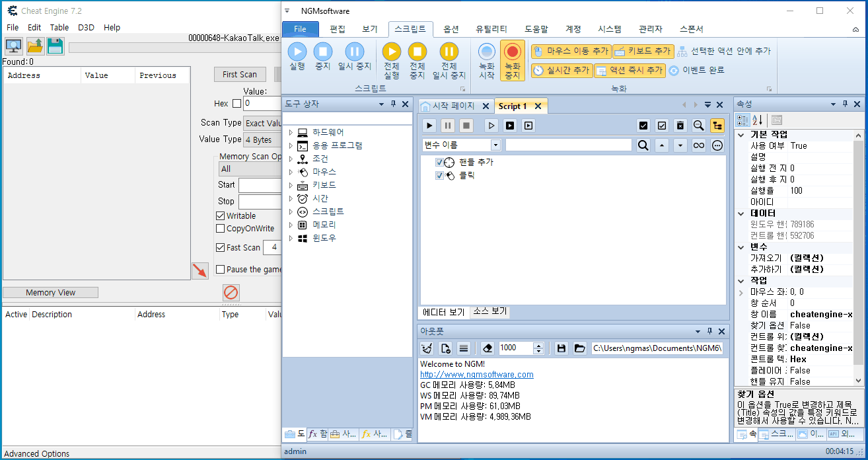
Task: Click Cheat Engine open-process computer icon
Action: click(13, 46)
